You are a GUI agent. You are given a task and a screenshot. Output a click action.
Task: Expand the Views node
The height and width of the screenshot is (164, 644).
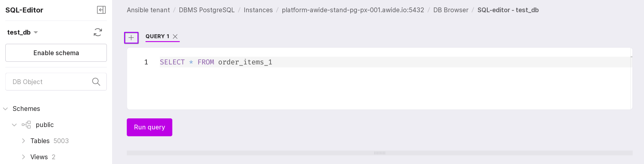[24, 157]
